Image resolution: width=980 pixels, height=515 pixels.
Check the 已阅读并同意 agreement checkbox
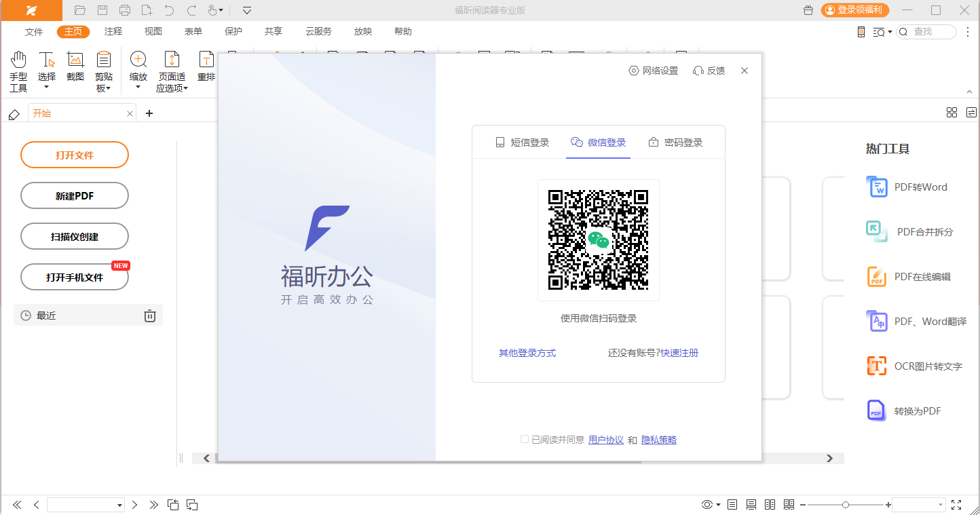pyautogui.click(x=525, y=440)
